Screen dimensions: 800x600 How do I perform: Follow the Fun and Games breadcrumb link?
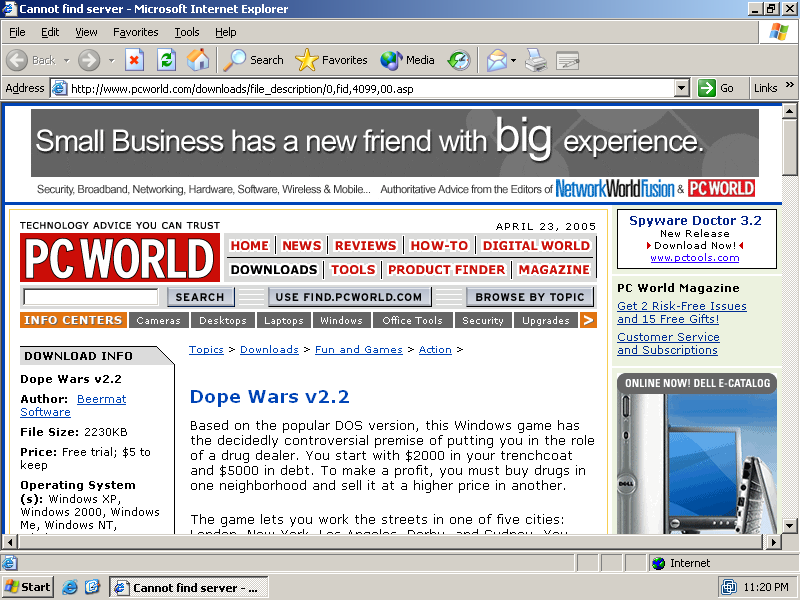click(x=359, y=349)
